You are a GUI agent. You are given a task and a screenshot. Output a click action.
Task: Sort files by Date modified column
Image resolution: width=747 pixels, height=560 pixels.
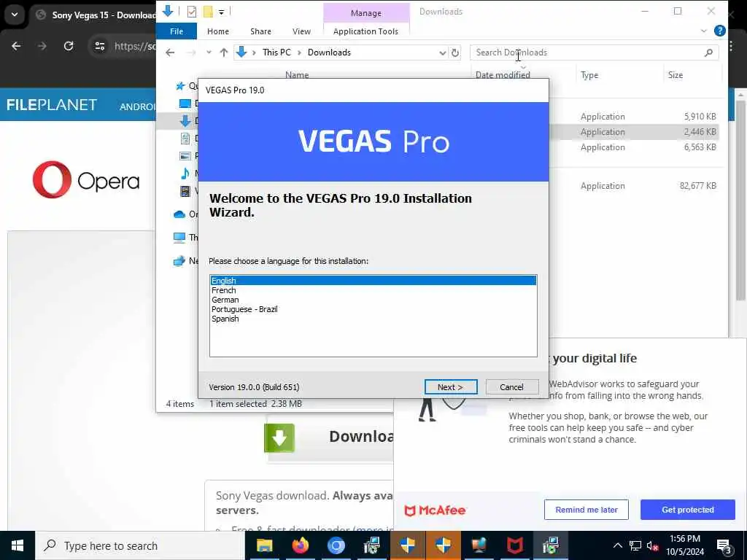(x=503, y=75)
